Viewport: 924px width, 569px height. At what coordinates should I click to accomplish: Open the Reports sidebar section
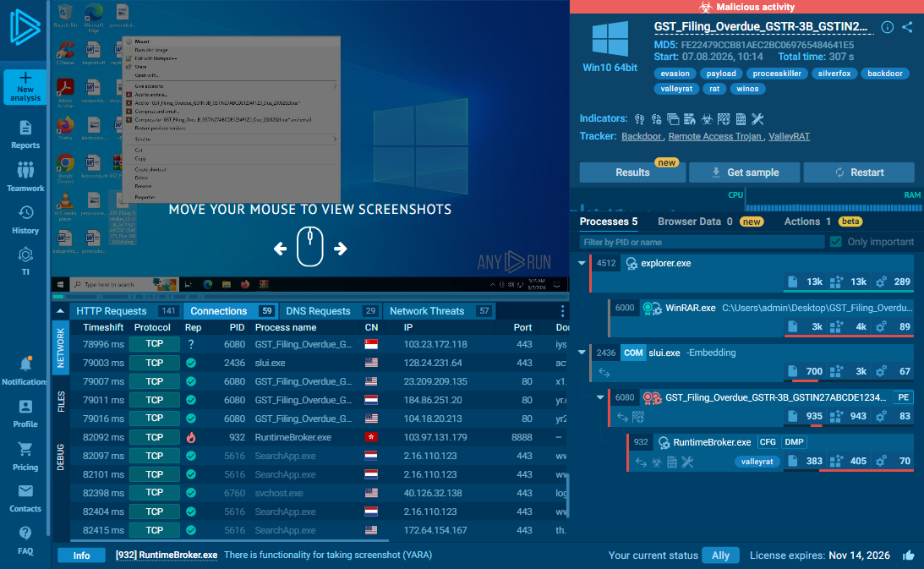[25, 135]
